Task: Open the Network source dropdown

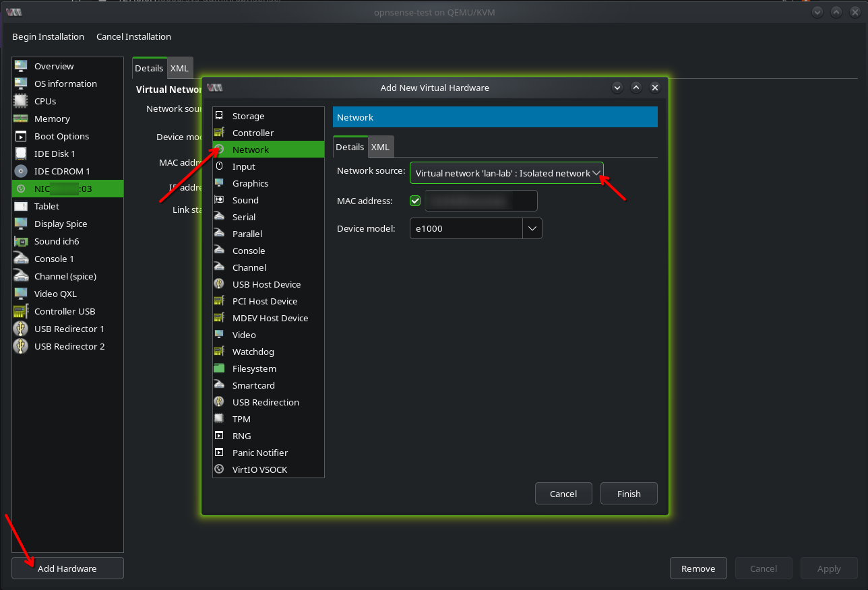Action: [x=506, y=173]
